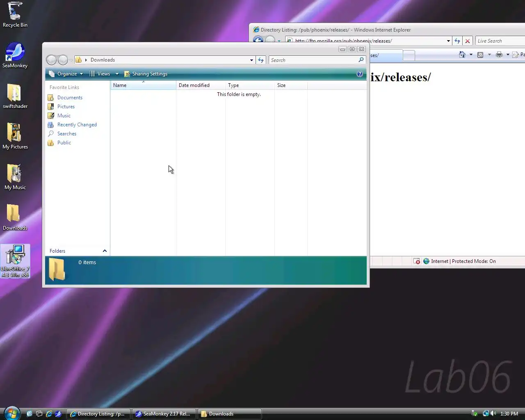
Task: Click Switch between windows in Quick Launch
Action: [x=39, y=414]
